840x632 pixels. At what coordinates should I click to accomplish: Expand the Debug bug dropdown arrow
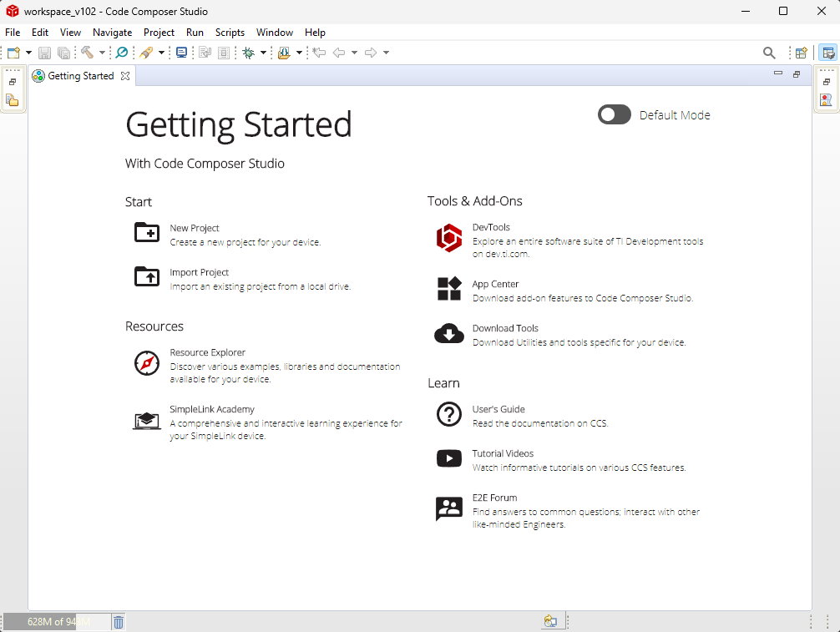(x=263, y=53)
